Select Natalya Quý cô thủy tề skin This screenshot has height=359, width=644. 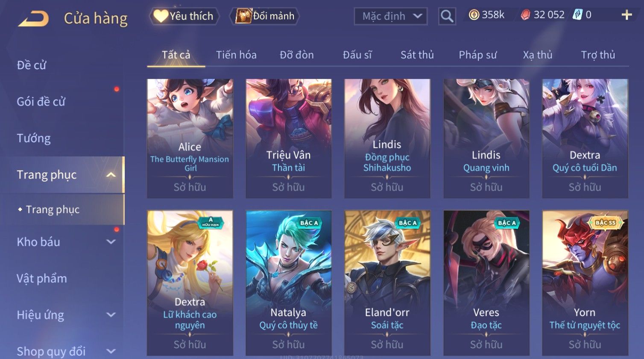click(x=289, y=283)
